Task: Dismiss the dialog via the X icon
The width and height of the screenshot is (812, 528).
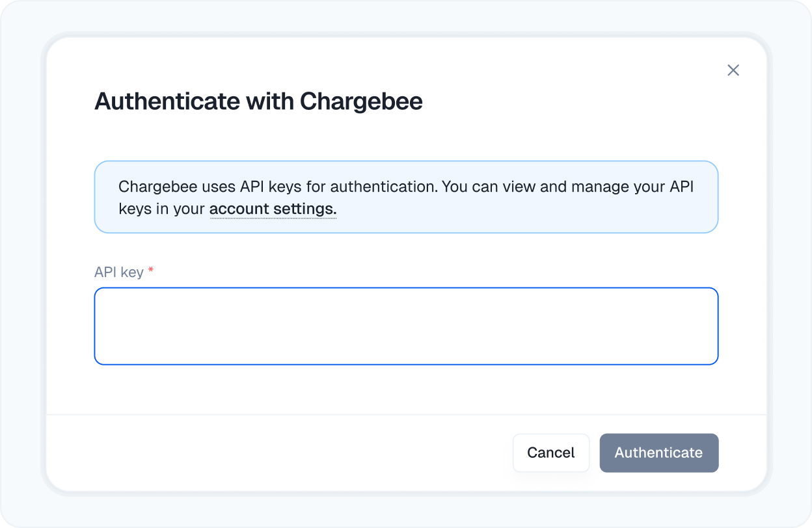Action: point(733,70)
